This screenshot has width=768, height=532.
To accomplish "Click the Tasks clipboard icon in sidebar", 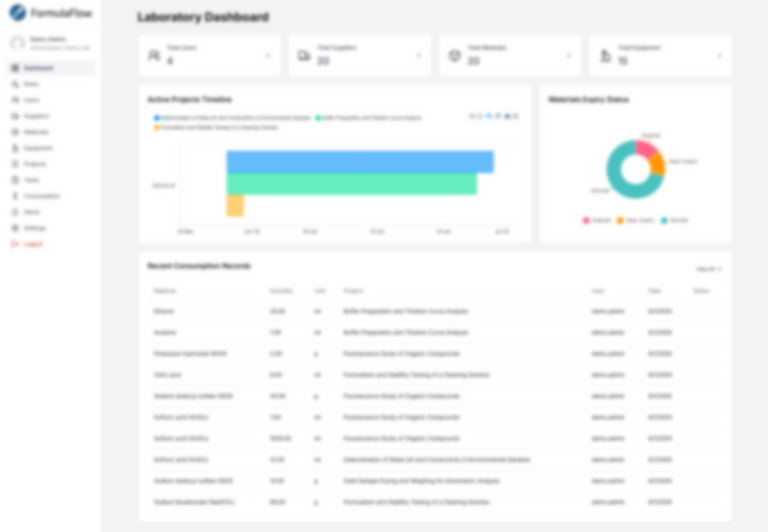I will pyautogui.click(x=15, y=180).
